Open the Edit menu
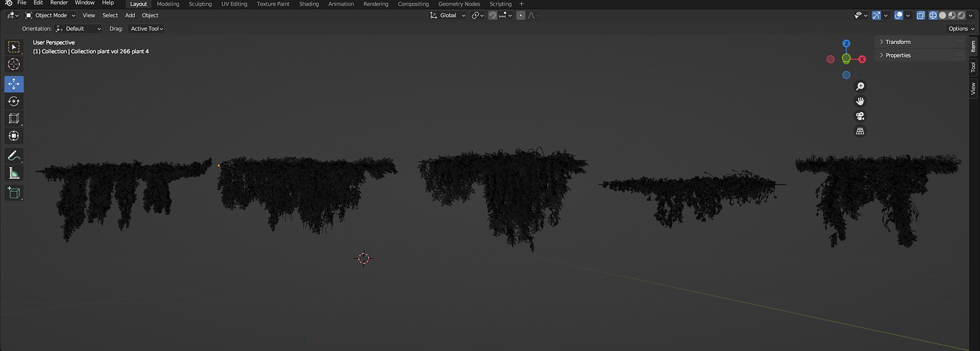 (38, 3)
